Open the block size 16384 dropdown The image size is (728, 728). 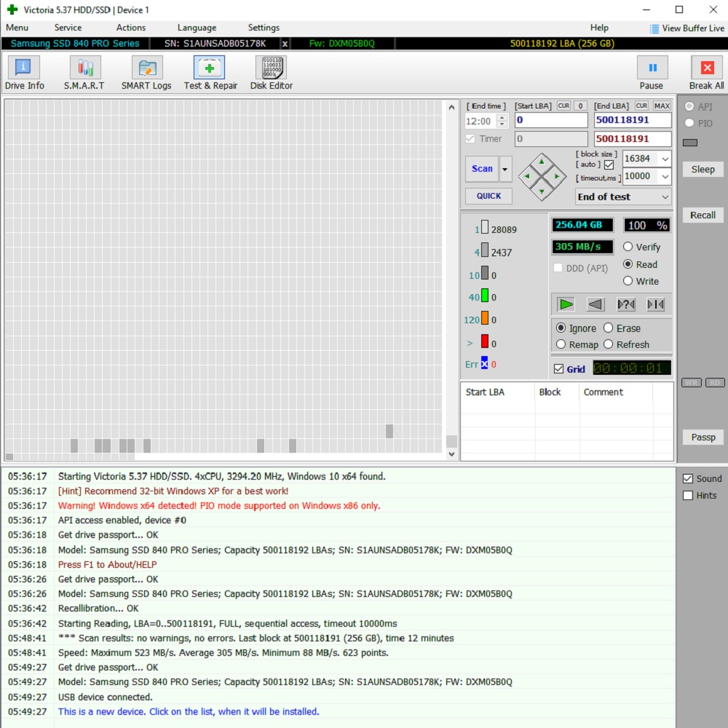click(665, 159)
